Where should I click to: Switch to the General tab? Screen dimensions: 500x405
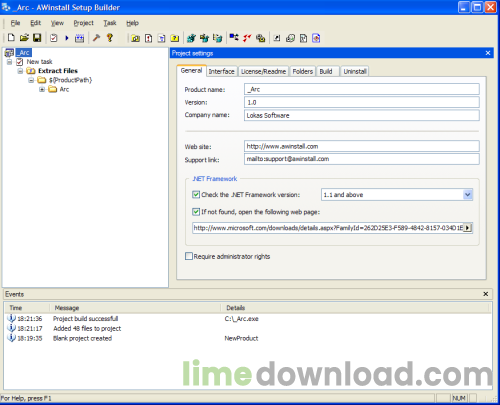click(191, 71)
